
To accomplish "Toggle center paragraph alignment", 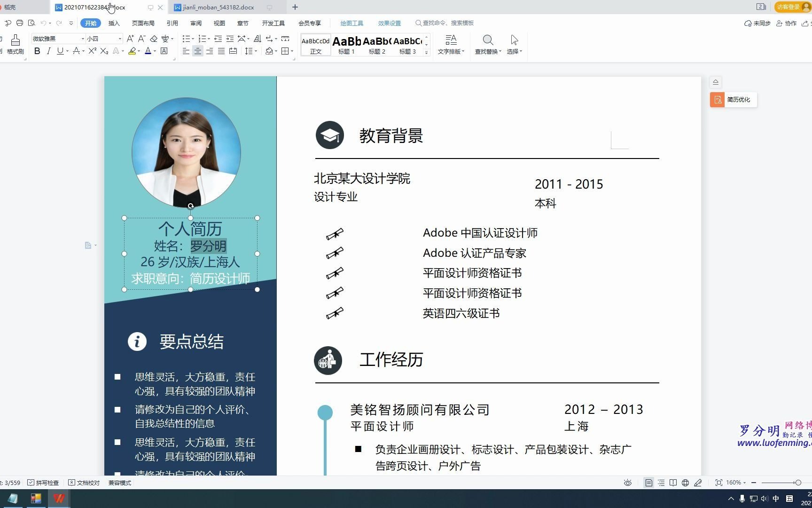I will click(197, 52).
